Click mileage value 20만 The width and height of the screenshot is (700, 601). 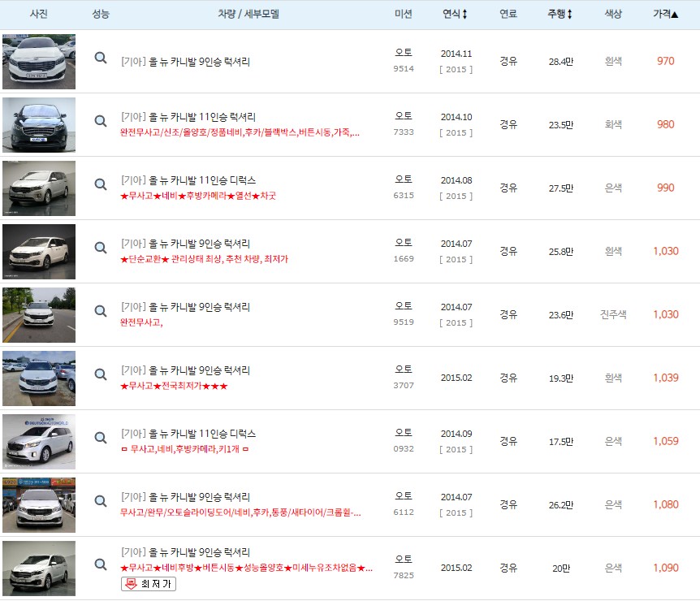[561, 569]
